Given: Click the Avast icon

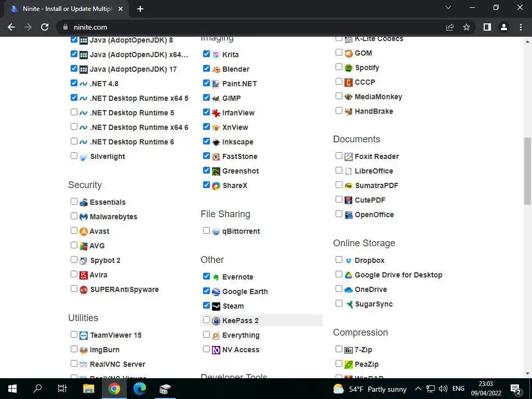Looking at the screenshot, I should click(84, 231).
